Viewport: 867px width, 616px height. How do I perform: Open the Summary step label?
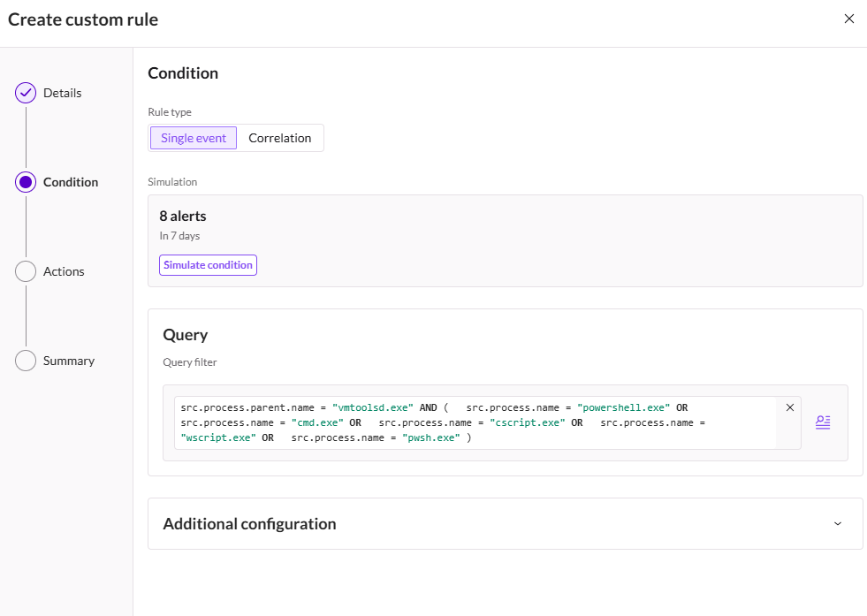(x=69, y=361)
